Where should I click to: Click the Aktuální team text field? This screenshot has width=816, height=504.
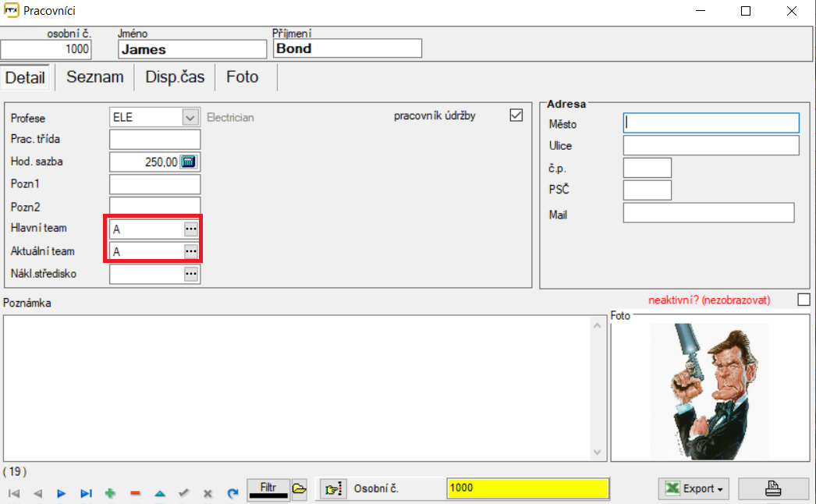[147, 251]
